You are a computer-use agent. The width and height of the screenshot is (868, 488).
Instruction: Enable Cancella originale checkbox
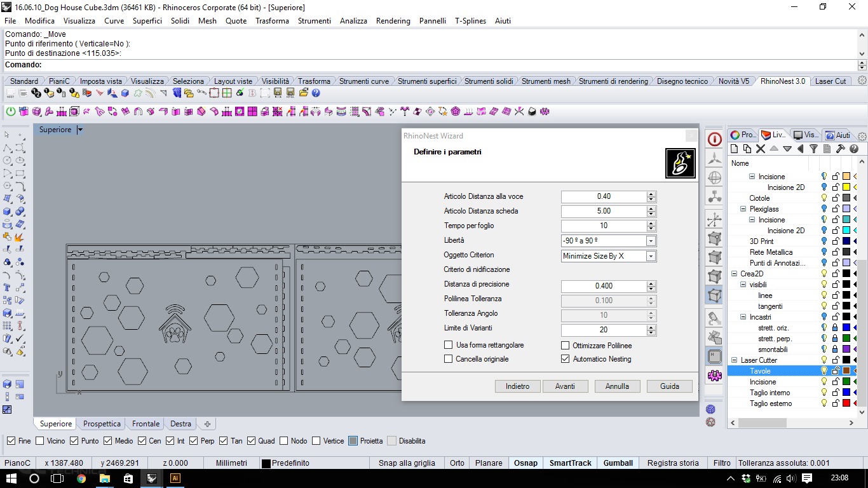(449, 359)
